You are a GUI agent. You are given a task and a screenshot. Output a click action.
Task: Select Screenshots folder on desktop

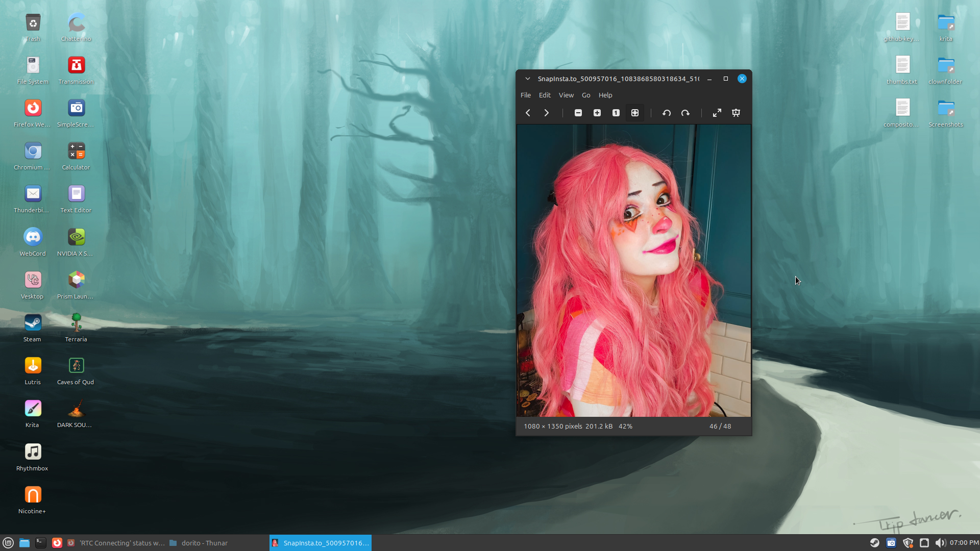946,113
